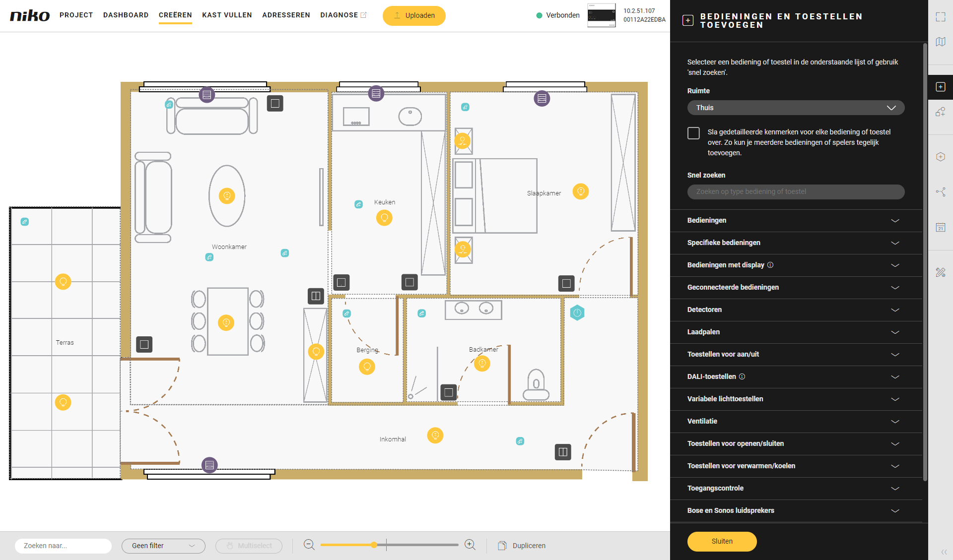Viewport: 953px width, 560px height.
Task: Open the Adresseren tab
Action: point(286,15)
